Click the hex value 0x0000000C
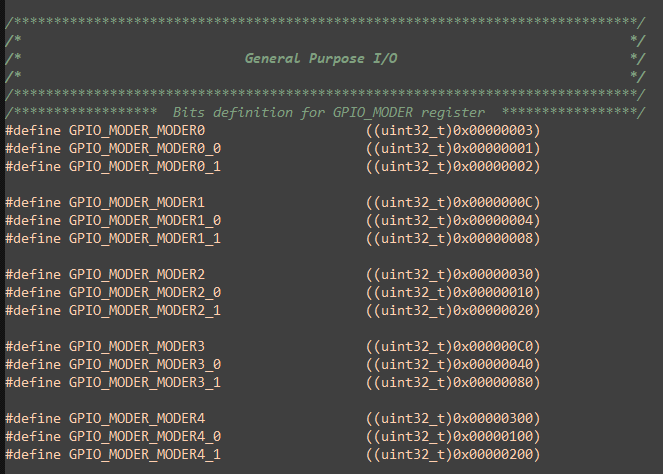 [x=493, y=203]
